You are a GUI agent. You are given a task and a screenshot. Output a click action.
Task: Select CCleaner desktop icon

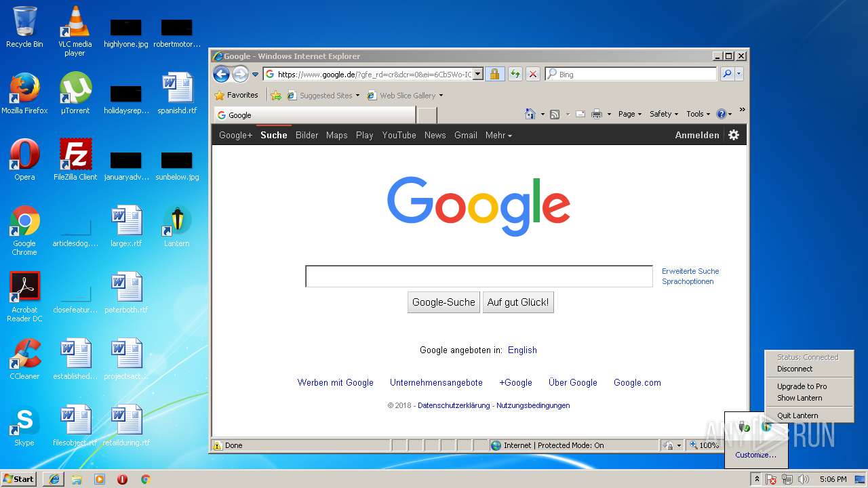point(24,360)
